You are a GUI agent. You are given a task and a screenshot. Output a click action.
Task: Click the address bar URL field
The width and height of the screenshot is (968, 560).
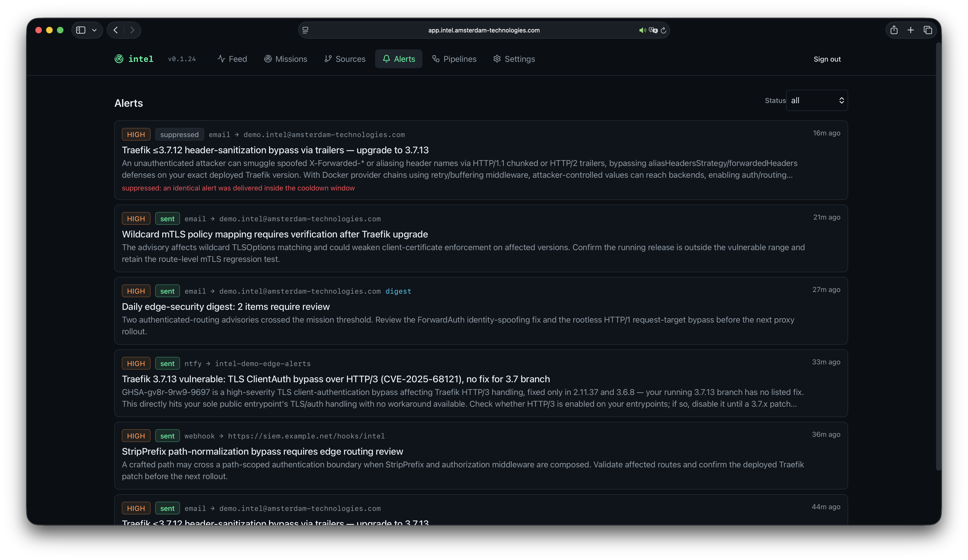click(x=484, y=30)
